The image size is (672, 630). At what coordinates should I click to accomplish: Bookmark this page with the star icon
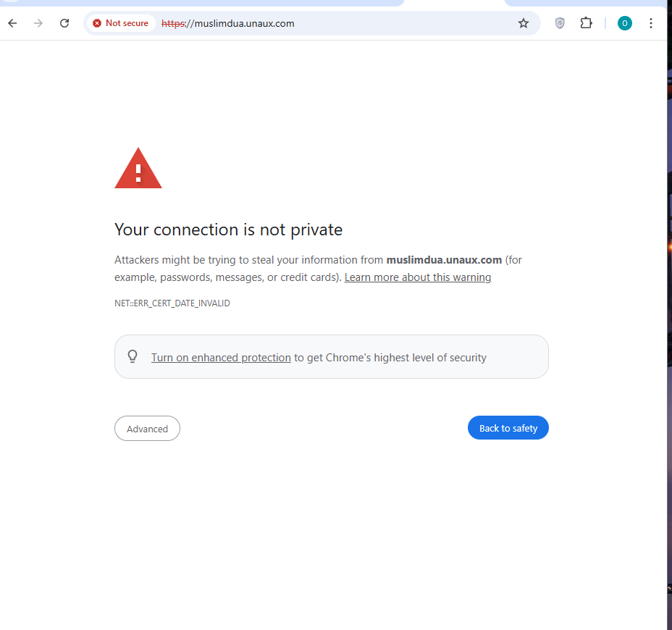(524, 23)
